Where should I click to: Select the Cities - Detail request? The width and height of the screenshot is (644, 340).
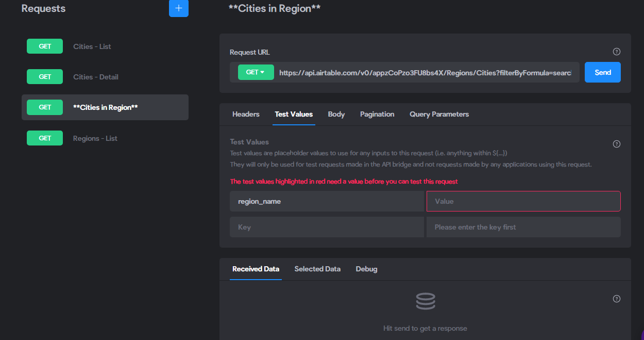pos(105,77)
